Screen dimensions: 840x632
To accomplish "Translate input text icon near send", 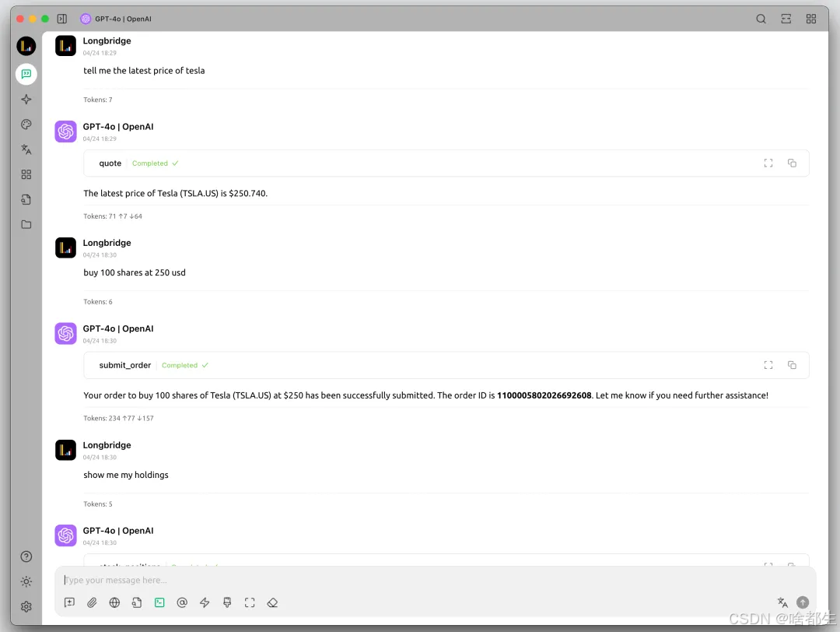I will coord(782,602).
